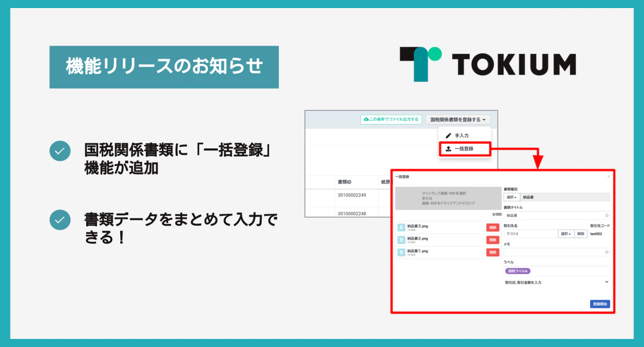
Task: Click the blue 登録開始 button
Action: coord(600,304)
